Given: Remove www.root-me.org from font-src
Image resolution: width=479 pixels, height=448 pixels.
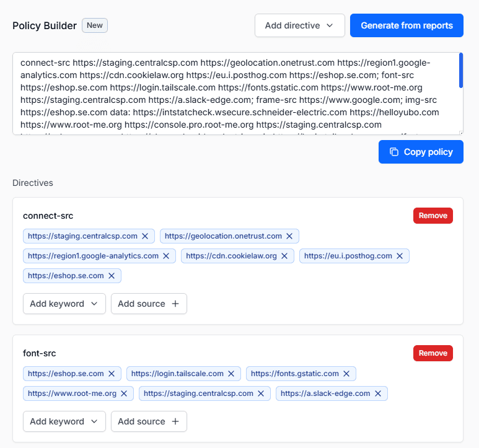Looking at the screenshot, I should pyautogui.click(x=124, y=393).
